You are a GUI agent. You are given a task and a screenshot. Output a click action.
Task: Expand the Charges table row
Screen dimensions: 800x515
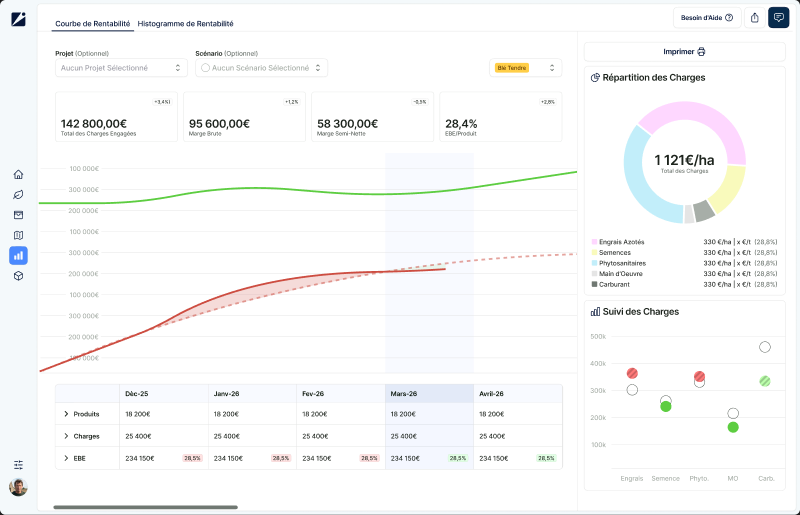(x=66, y=436)
